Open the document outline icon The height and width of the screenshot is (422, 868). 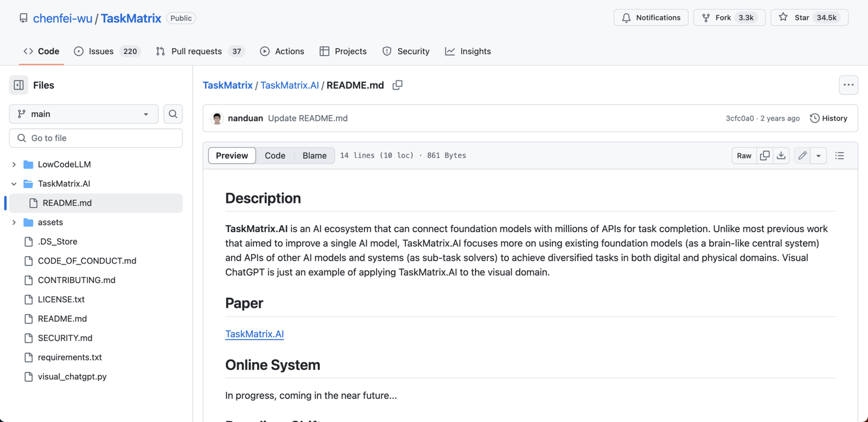pyautogui.click(x=840, y=156)
